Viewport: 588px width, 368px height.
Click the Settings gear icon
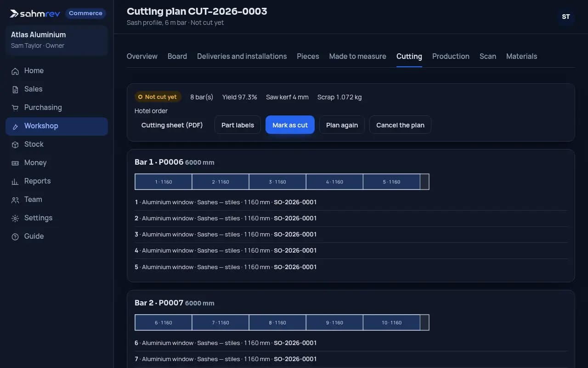(15, 218)
